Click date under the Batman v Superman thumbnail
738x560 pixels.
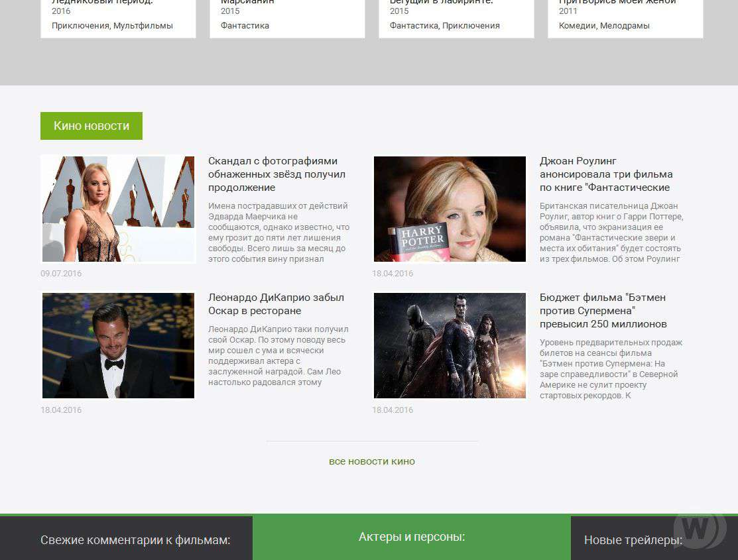393,410
